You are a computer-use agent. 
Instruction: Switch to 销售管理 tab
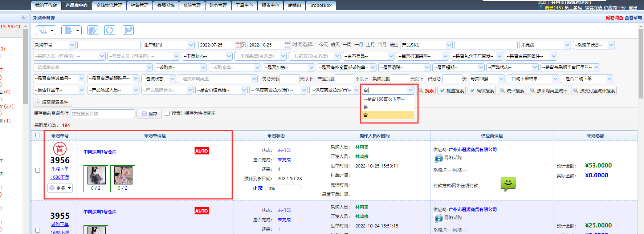pos(140,5)
